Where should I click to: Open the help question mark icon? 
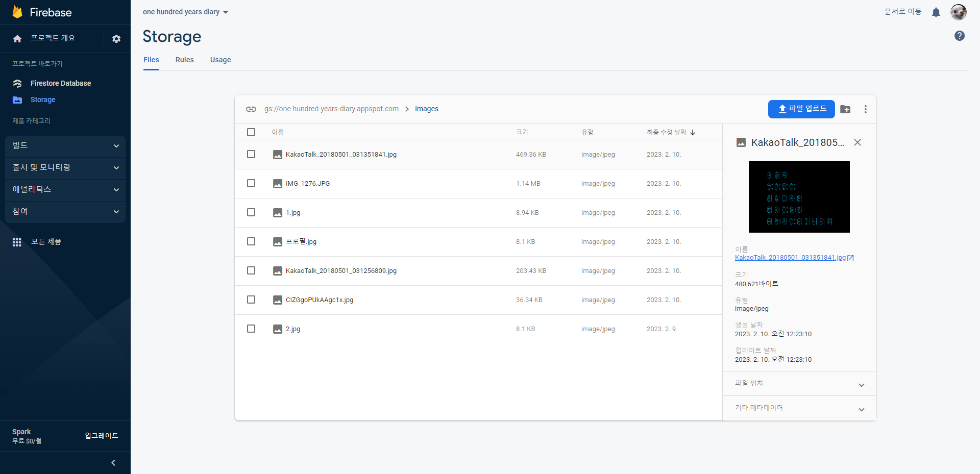pos(960,36)
